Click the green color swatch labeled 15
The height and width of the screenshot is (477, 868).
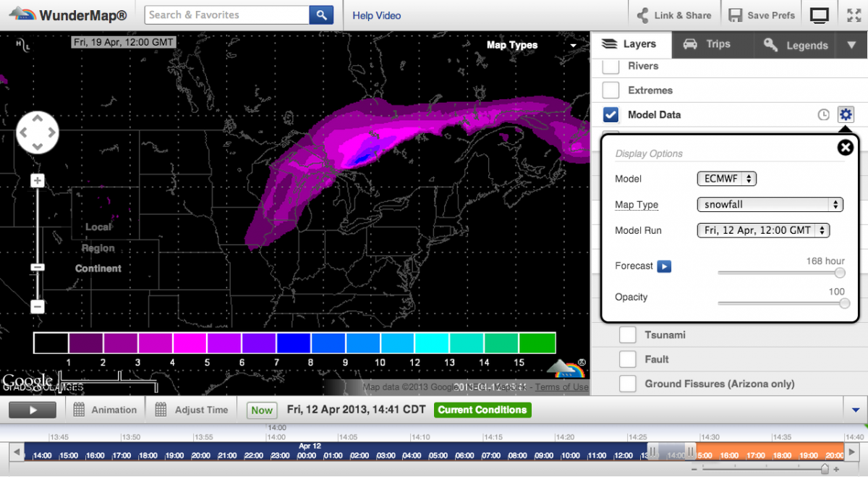[x=537, y=343]
